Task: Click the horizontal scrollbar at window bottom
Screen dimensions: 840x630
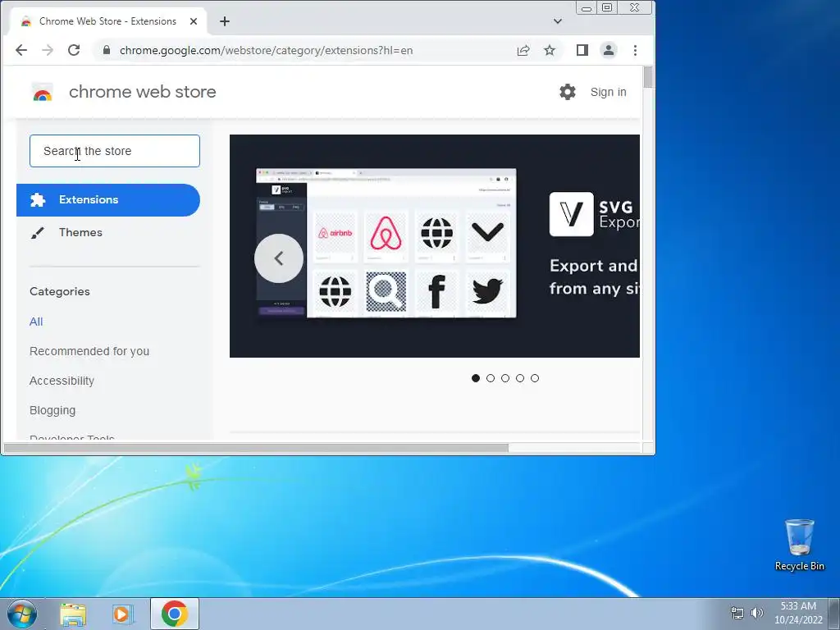Action: tap(256, 448)
